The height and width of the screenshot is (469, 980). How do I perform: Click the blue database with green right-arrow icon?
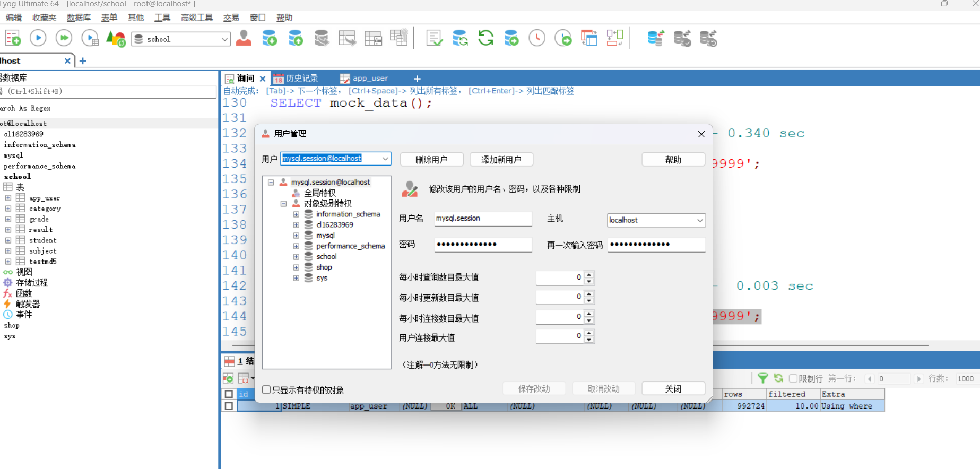(x=511, y=38)
